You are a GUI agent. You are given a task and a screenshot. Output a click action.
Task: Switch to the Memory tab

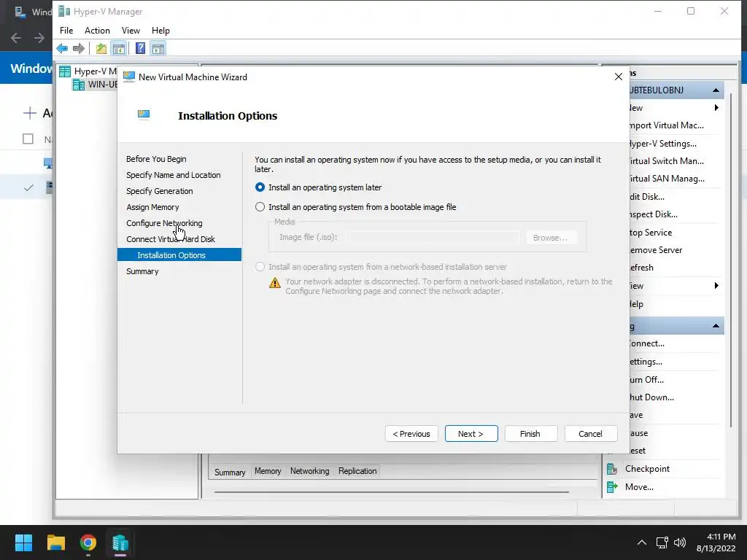point(268,471)
